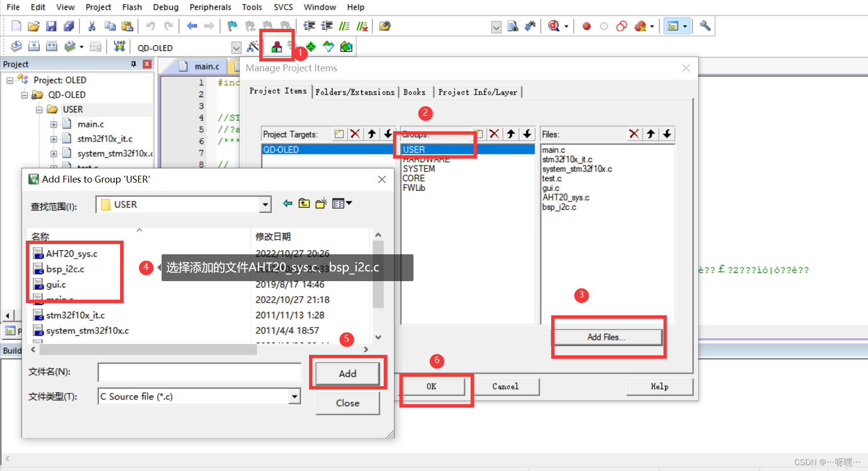Click the file name input field
The height and width of the screenshot is (471, 868).
[x=199, y=372]
